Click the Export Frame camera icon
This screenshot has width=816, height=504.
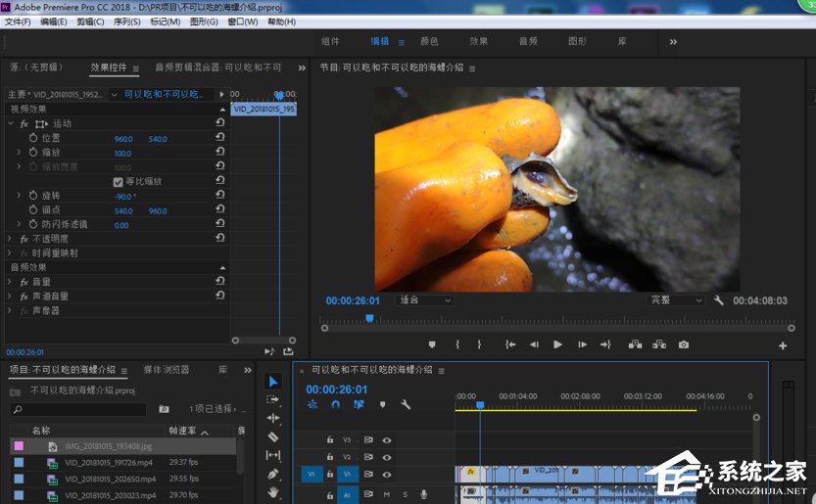684,344
